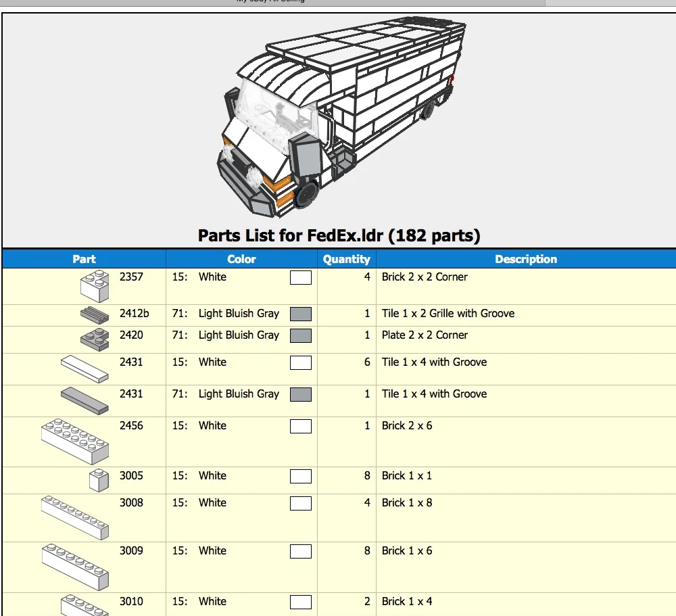Click the gray swatch in the 'Tile 1 x 4 with Groove' quantity 1 row

coord(301,394)
